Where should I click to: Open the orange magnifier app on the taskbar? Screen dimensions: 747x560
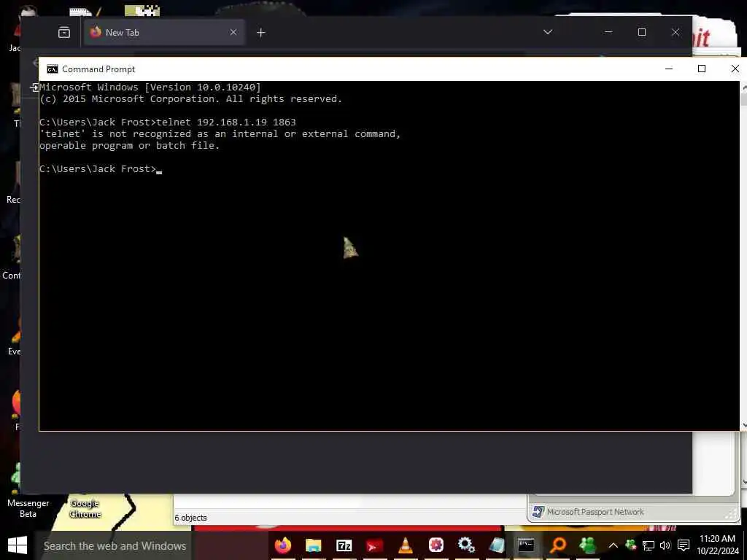tap(557, 545)
